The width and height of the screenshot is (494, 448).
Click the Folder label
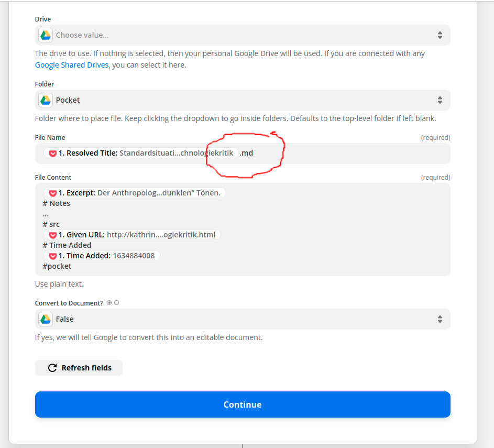coord(45,84)
